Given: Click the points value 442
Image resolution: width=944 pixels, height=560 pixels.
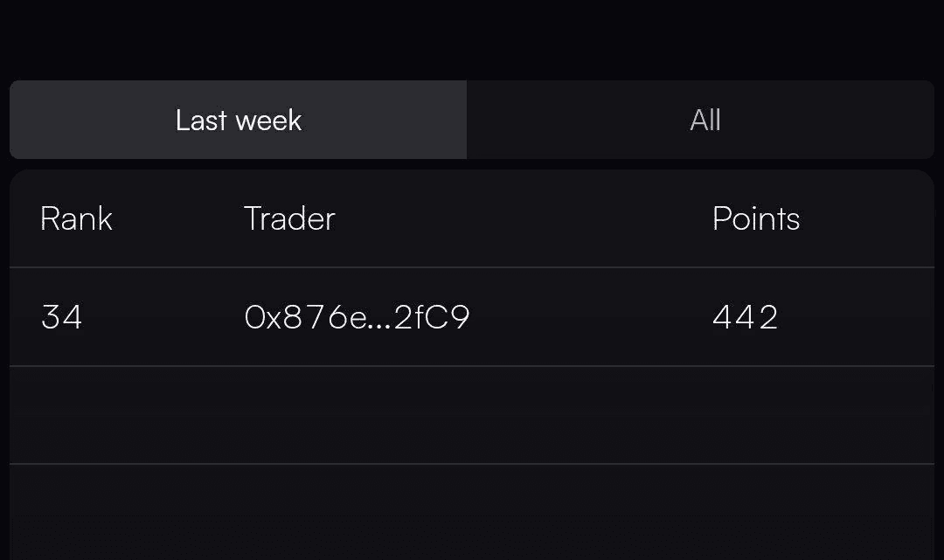Looking at the screenshot, I should point(746,317).
